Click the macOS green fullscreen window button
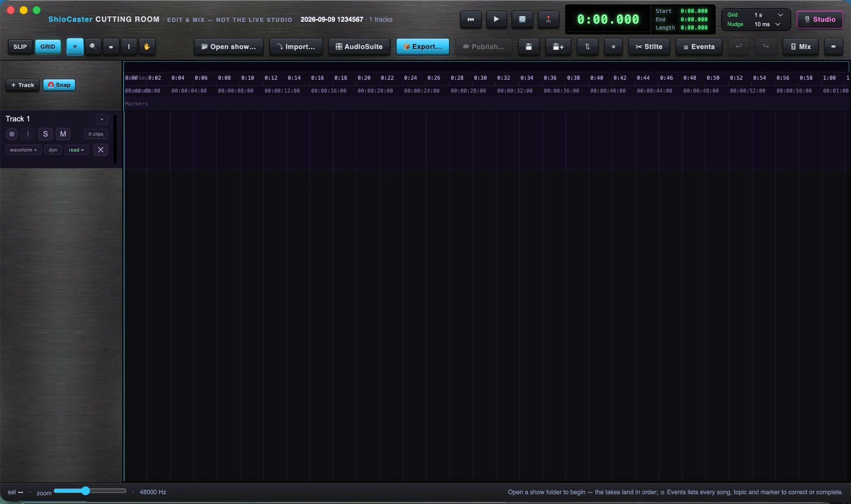The width and height of the screenshot is (851, 504). [37, 10]
